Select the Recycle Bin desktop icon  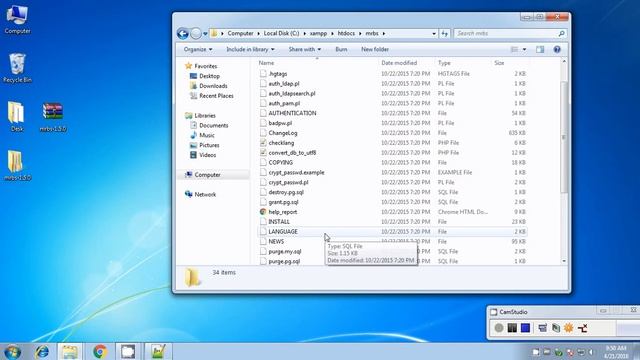point(17,68)
